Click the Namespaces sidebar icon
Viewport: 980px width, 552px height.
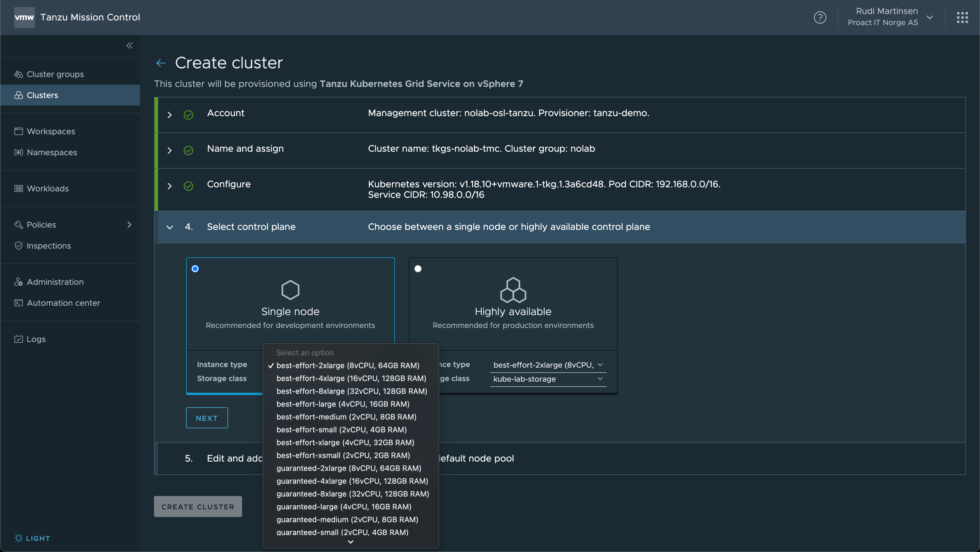18,152
